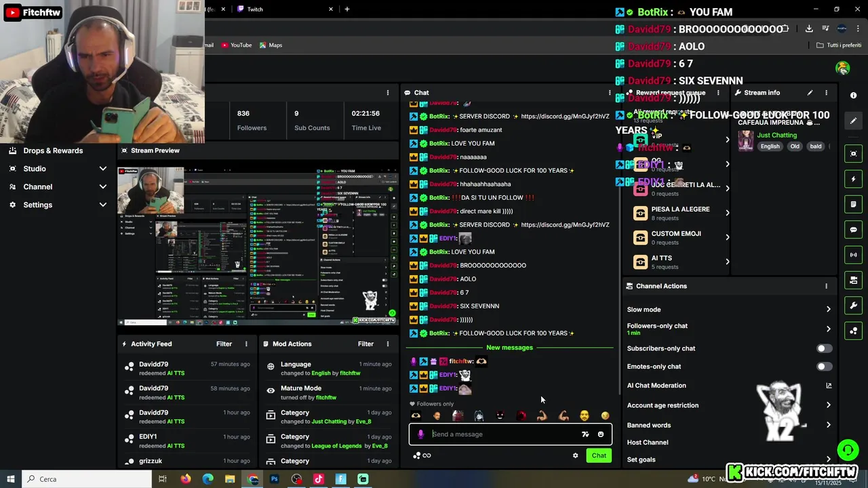Screen dimensions: 868x488
Task: Expand Banned words options
Action: coord(828,426)
